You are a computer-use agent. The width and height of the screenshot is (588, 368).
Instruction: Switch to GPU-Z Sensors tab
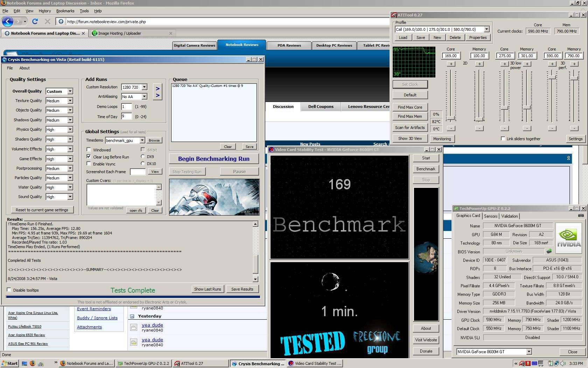(x=491, y=216)
